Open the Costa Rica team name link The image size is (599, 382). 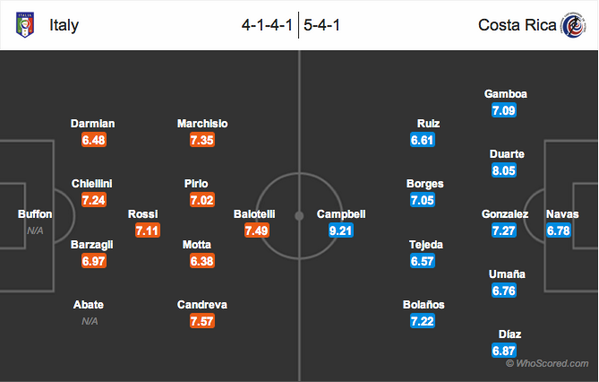pyautogui.click(x=517, y=25)
